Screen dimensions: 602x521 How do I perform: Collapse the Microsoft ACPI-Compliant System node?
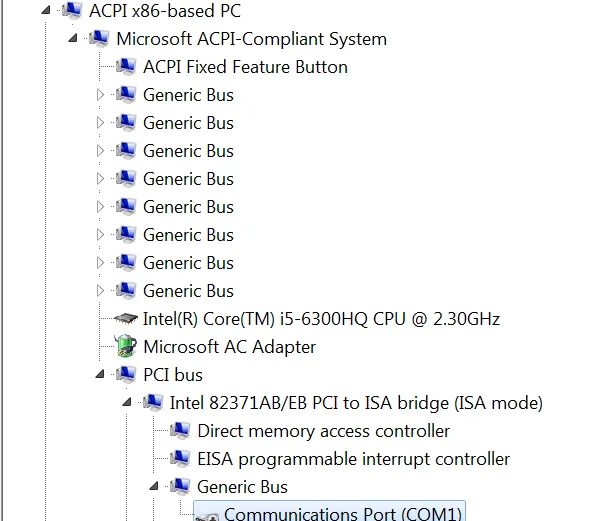pyautogui.click(x=73, y=38)
